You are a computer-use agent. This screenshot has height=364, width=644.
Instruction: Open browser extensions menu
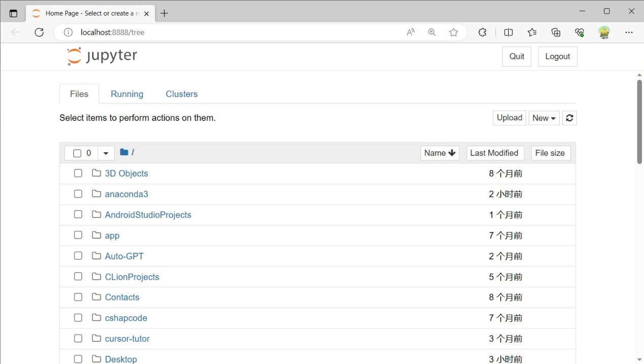point(482,32)
